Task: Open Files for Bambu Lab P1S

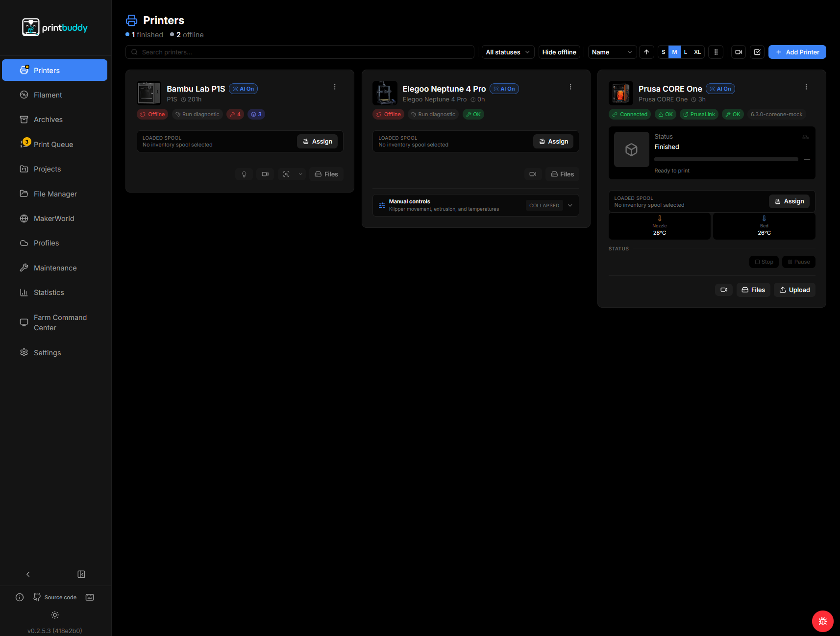Action: pyautogui.click(x=326, y=174)
